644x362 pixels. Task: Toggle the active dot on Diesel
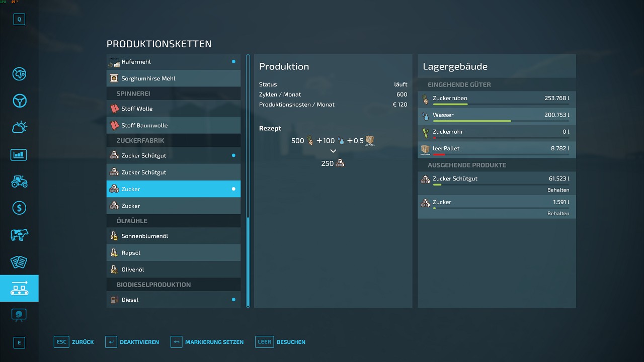point(233,300)
